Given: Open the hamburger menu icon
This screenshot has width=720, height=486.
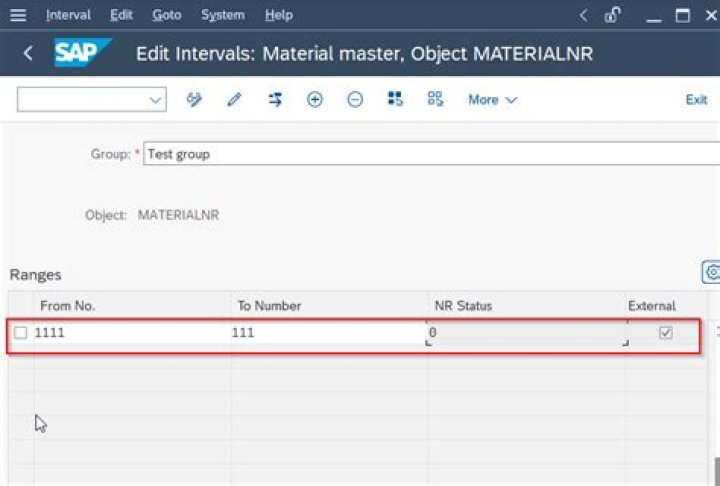Looking at the screenshot, I should click(18, 15).
